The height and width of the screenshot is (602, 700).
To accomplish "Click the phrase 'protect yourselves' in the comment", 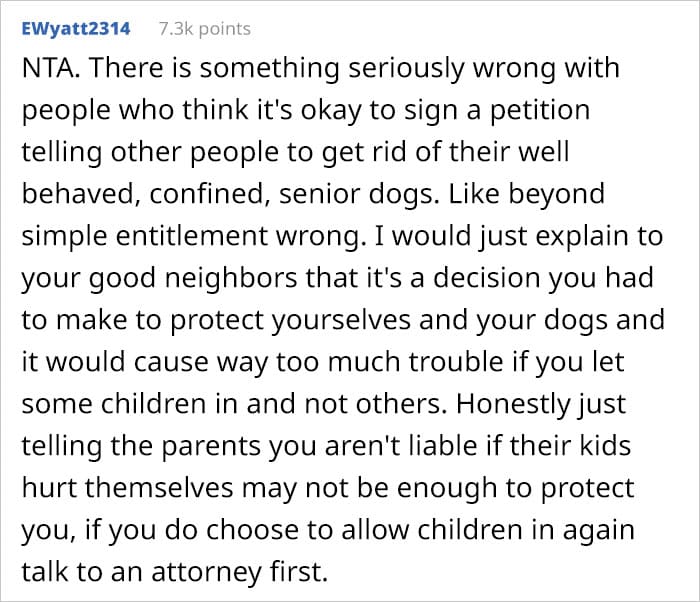I will (290, 321).
